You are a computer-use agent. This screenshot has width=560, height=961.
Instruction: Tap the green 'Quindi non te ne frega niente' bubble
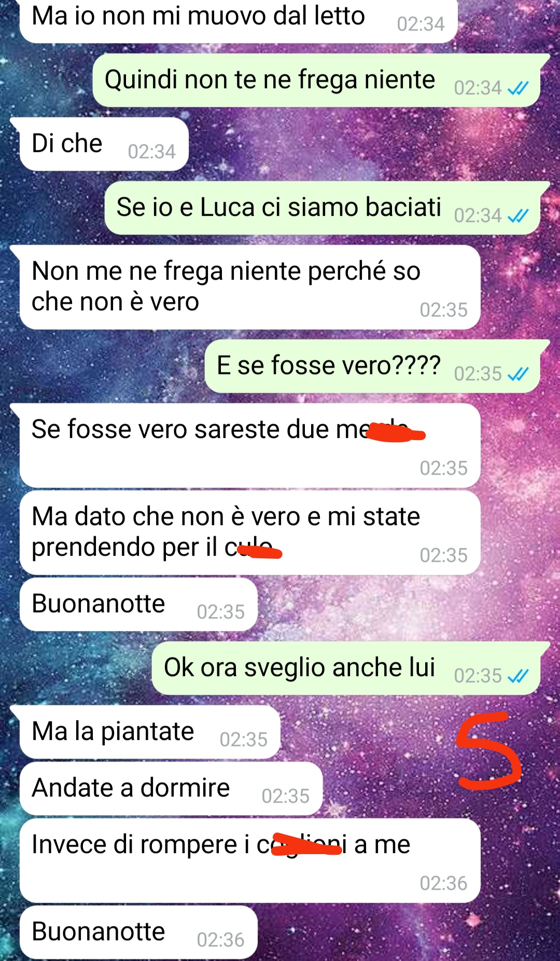tap(316, 80)
